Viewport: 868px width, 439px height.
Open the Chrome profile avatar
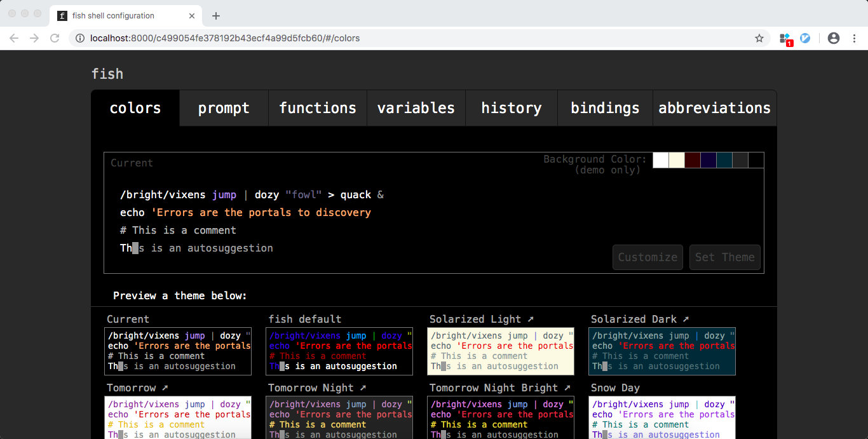(x=834, y=38)
